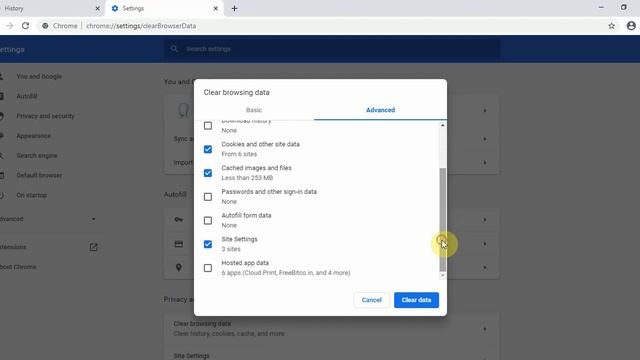Click the '3 sites' text
Screen dimensions: 640x360
coord(231,249)
